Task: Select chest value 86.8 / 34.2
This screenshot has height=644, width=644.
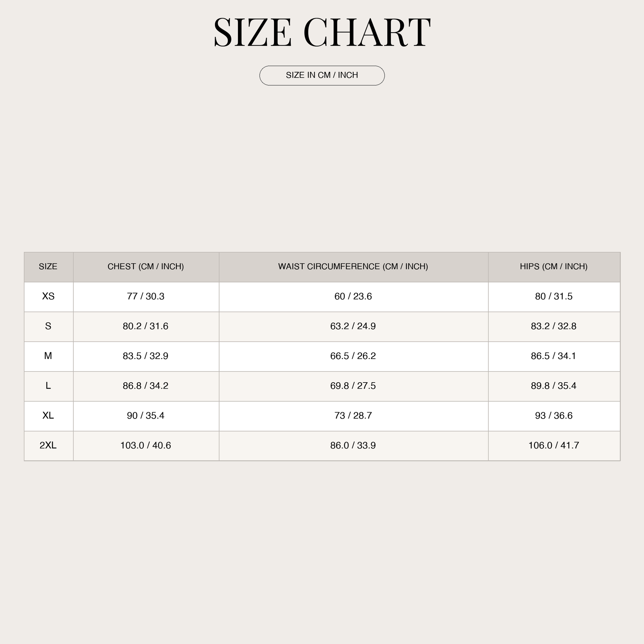Action: click(x=146, y=386)
